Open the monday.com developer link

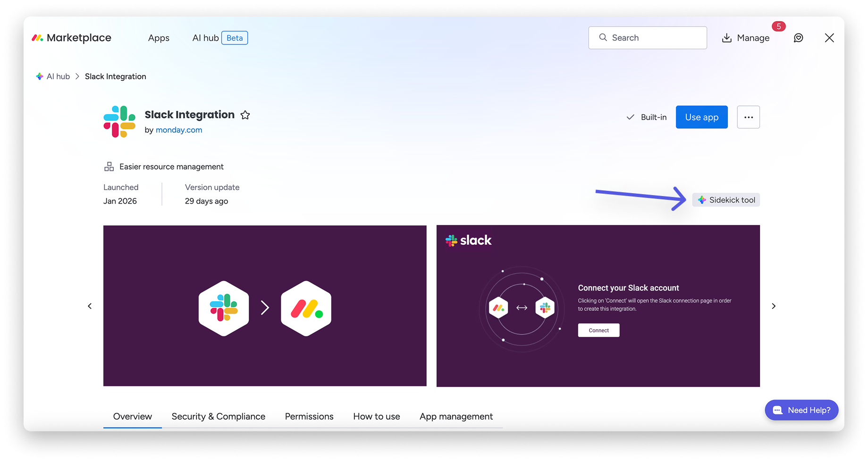click(x=179, y=130)
